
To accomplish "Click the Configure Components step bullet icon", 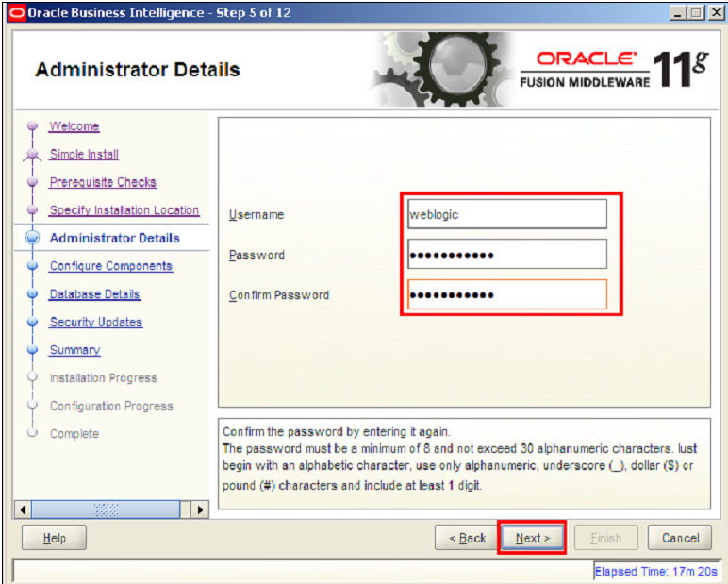I will (x=32, y=266).
